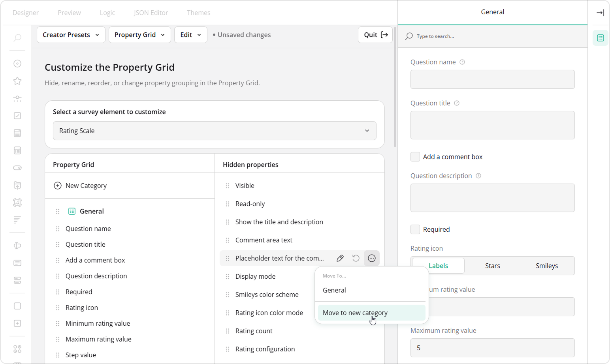Screen dimensions: 610x364
Task: Switch to the Preview tab
Action: (x=69, y=13)
